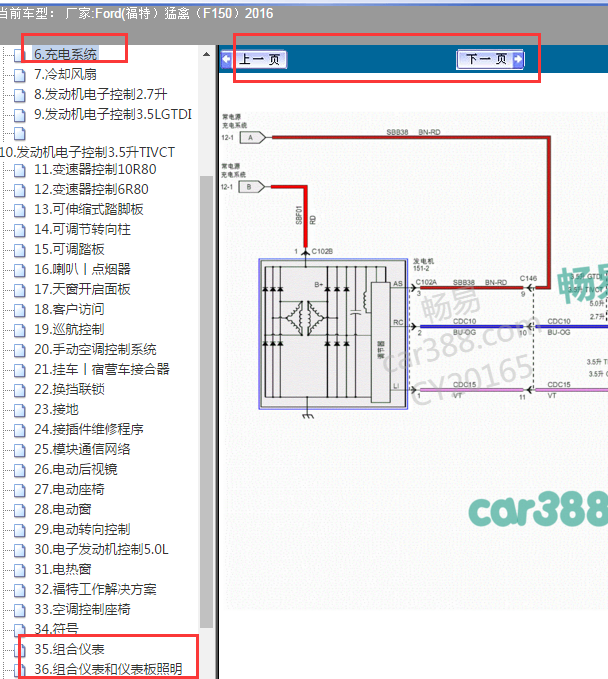The image size is (608, 679).
Task: Go to previous page with 上一页
Action: point(260,59)
